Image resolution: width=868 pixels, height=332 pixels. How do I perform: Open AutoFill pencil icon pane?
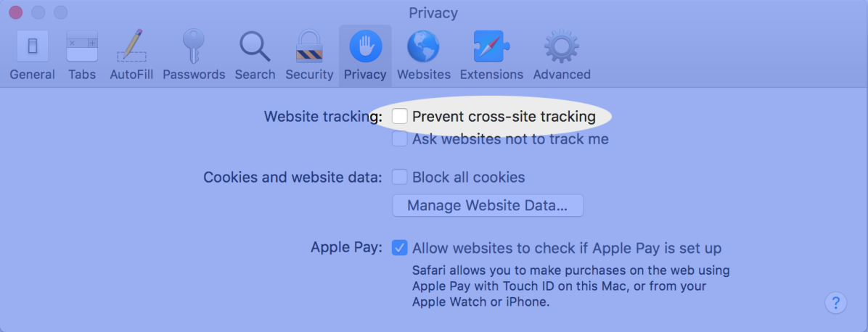pos(132,46)
